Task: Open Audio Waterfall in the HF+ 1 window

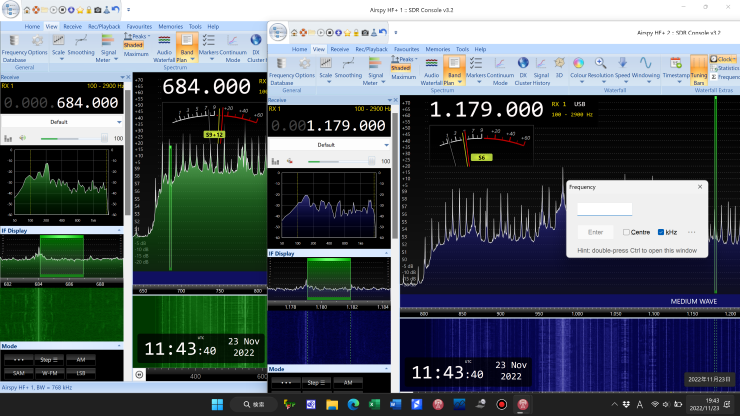Action: coord(164,48)
